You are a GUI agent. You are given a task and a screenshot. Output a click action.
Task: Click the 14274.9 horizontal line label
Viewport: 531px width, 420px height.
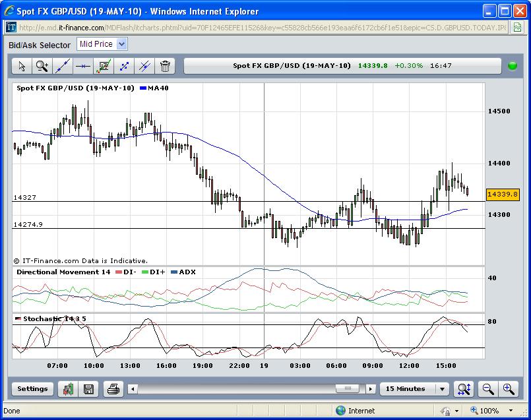click(x=28, y=224)
